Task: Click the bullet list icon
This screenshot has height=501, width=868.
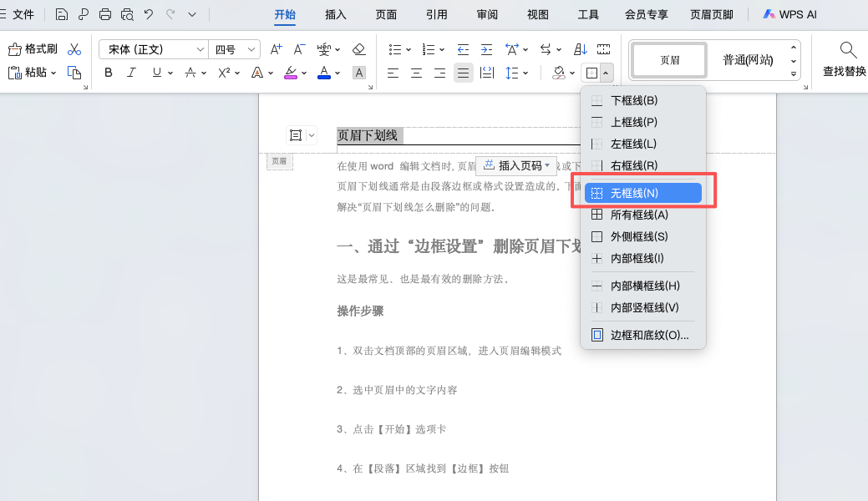Action: (x=396, y=48)
